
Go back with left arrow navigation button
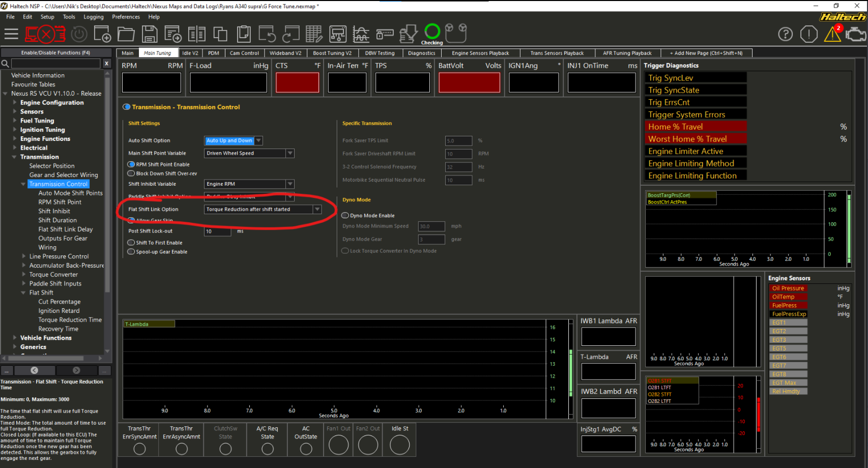point(34,370)
